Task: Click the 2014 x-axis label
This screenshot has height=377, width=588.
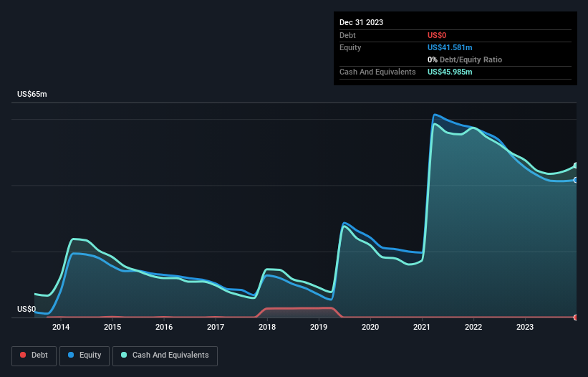Action: 61,327
